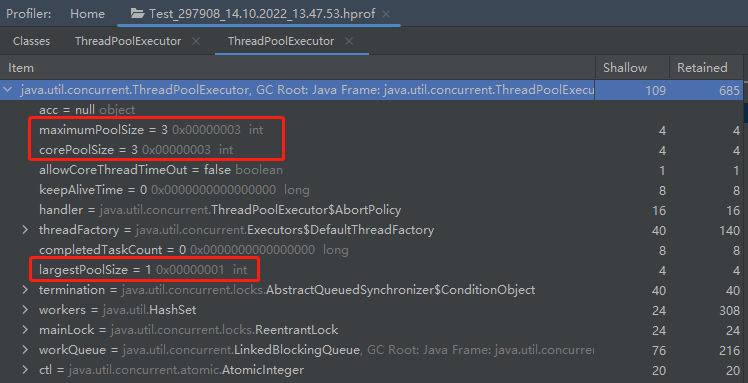This screenshot has height=383, width=748.
Task: Select the ctl AtomicInteger row text
Action: [171, 370]
